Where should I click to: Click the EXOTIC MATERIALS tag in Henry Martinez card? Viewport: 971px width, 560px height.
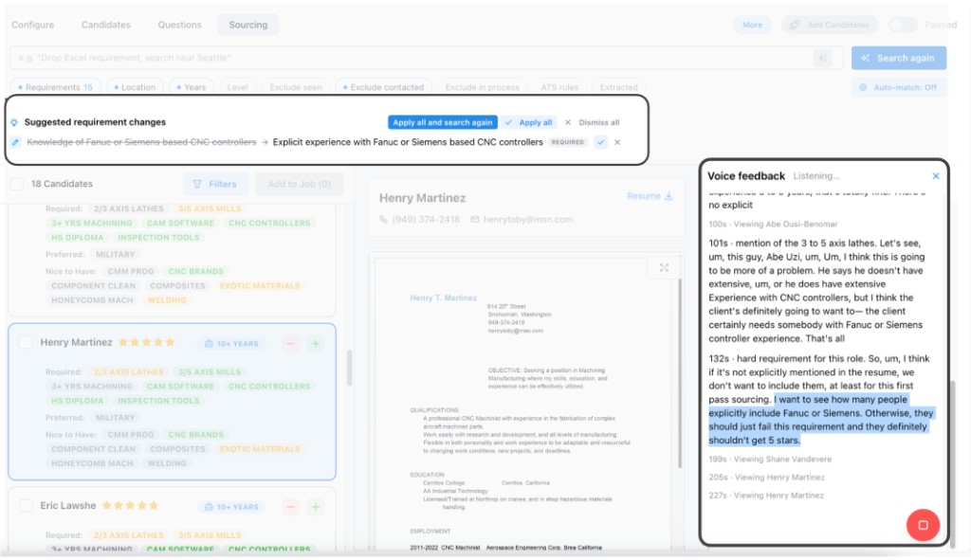coord(260,449)
